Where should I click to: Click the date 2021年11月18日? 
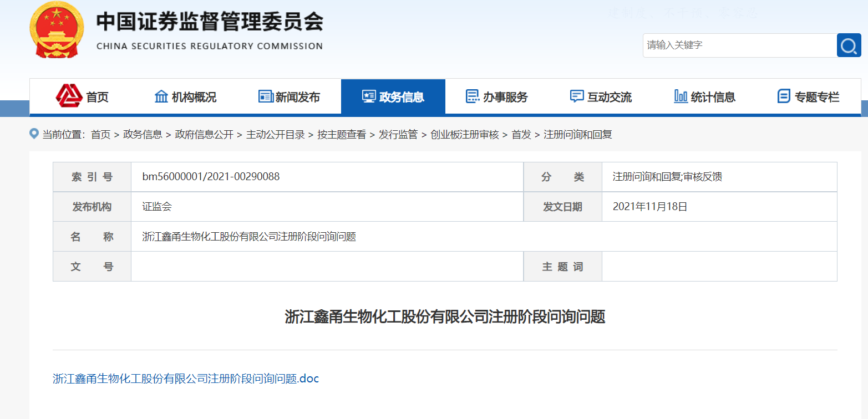coord(650,207)
